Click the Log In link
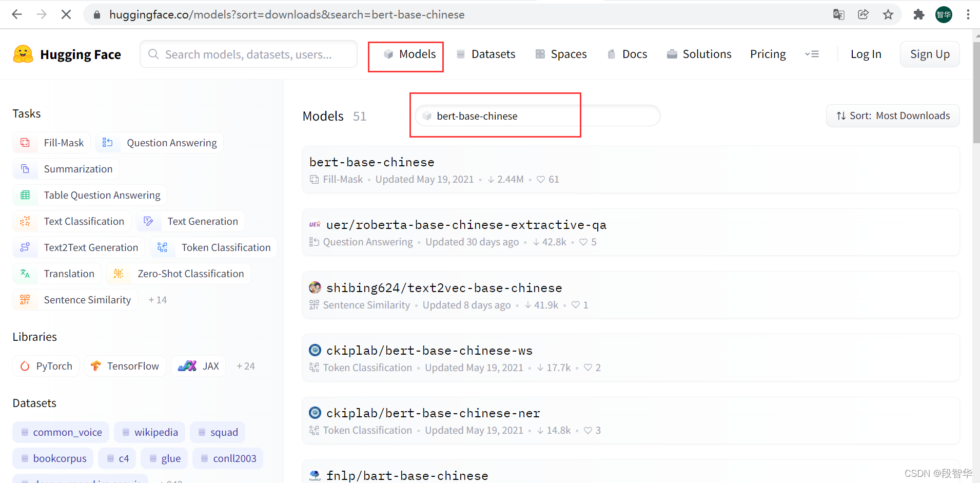Image resolution: width=980 pixels, height=483 pixels. [866, 54]
